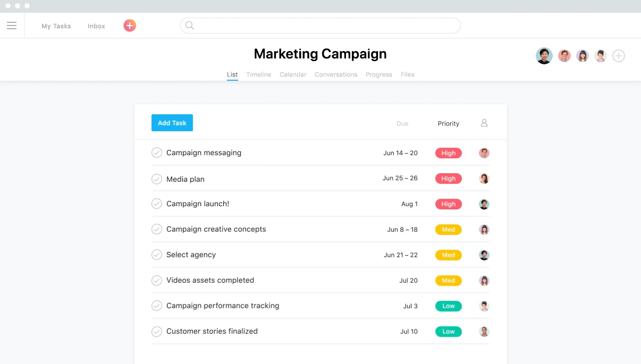
Task: Open the Inbox link
Action: coord(96,26)
